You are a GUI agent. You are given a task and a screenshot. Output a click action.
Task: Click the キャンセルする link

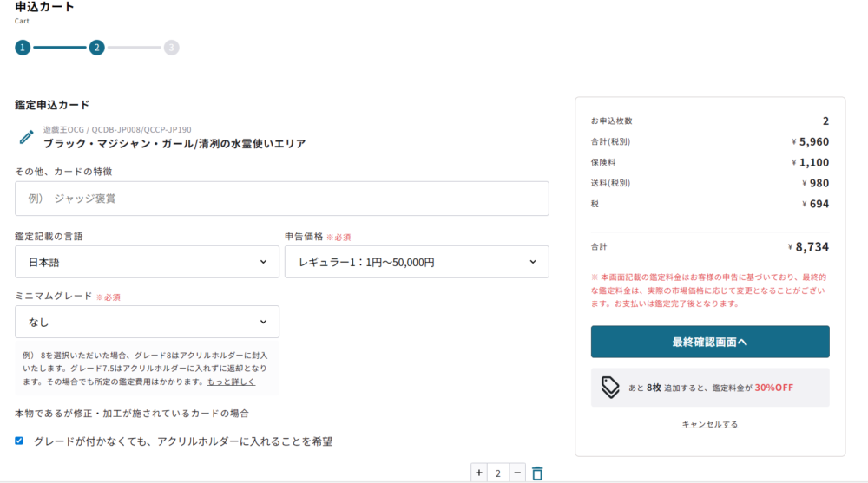point(710,424)
